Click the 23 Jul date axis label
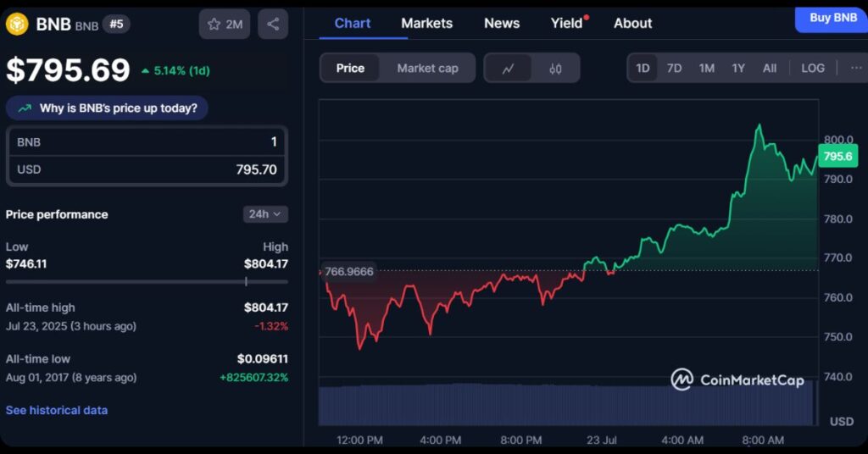The width and height of the screenshot is (868, 454). click(601, 440)
